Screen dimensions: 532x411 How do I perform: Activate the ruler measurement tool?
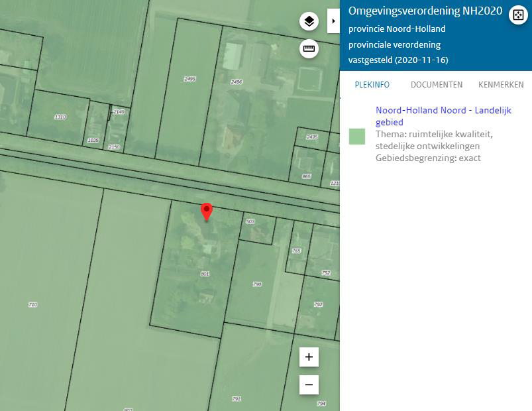309,49
